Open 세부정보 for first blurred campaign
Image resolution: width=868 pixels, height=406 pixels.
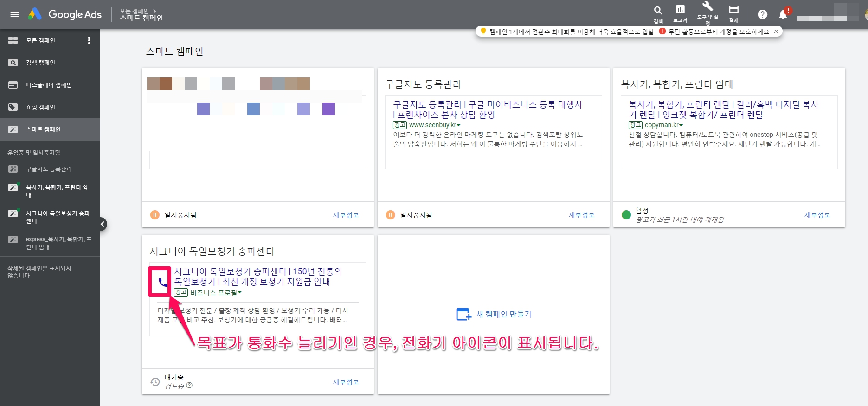point(346,215)
